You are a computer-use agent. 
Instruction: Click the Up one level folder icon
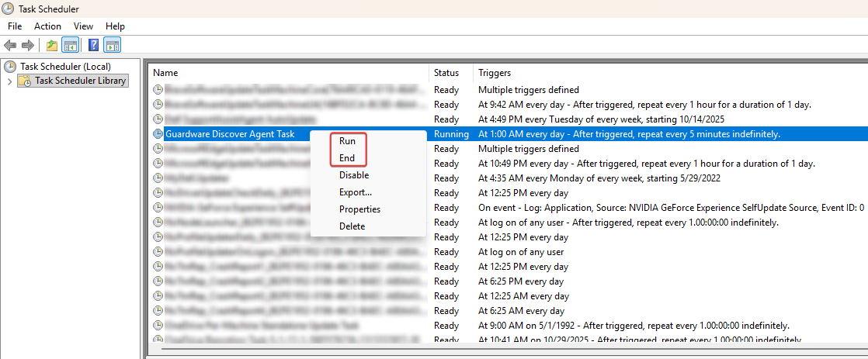(x=52, y=45)
